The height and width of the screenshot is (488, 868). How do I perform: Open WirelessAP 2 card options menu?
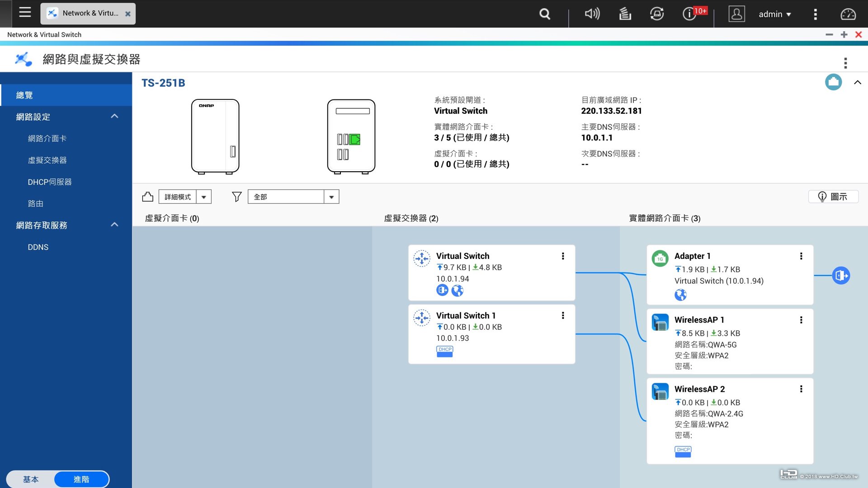(x=801, y=389)
